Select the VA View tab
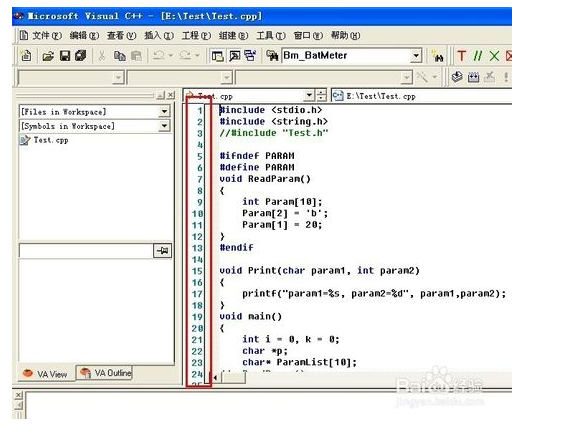 point(46,374)
